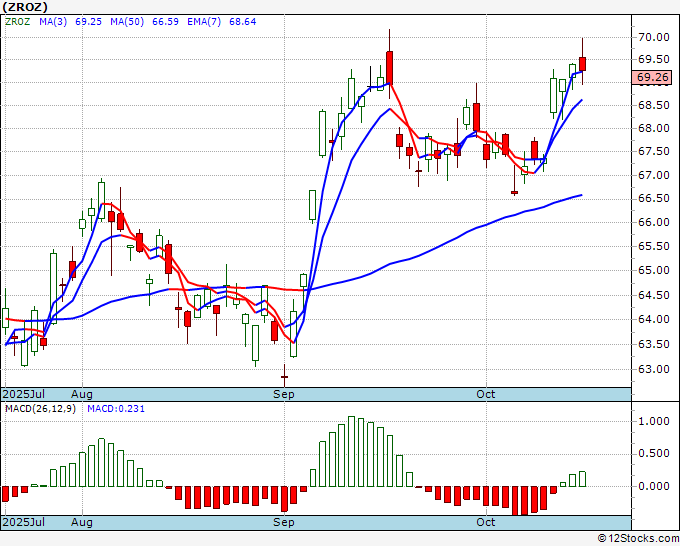Click the 70.00 price axis label
The image size is (680, 546).
[654, 38]
